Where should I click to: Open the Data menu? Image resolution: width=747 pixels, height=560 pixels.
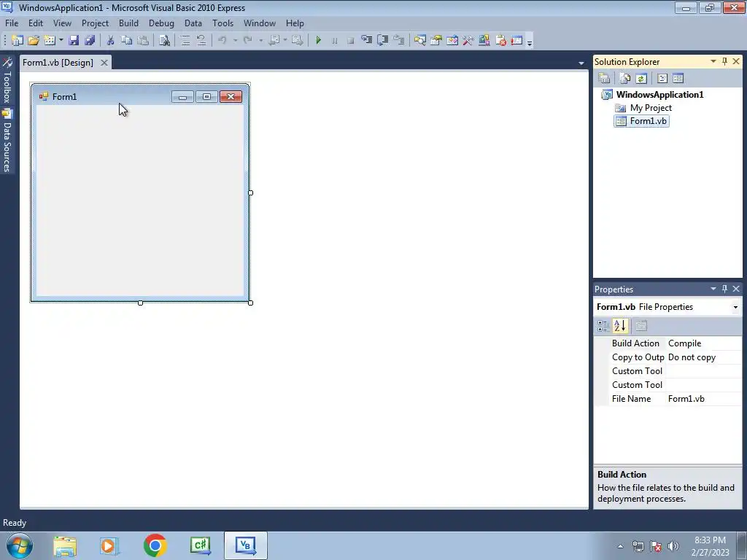click(193, 23)
